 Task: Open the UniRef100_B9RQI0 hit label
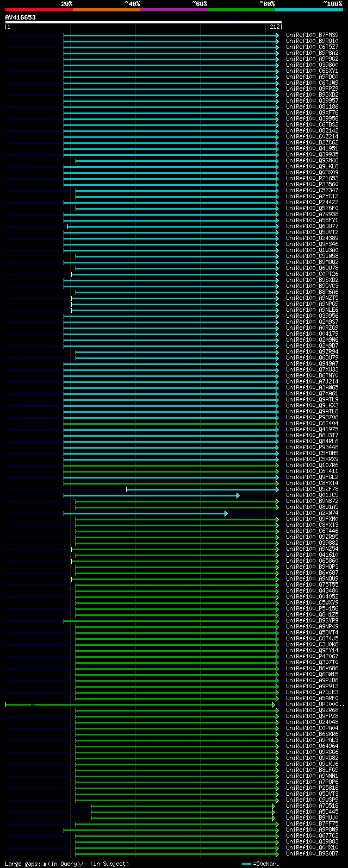point(312,41)
